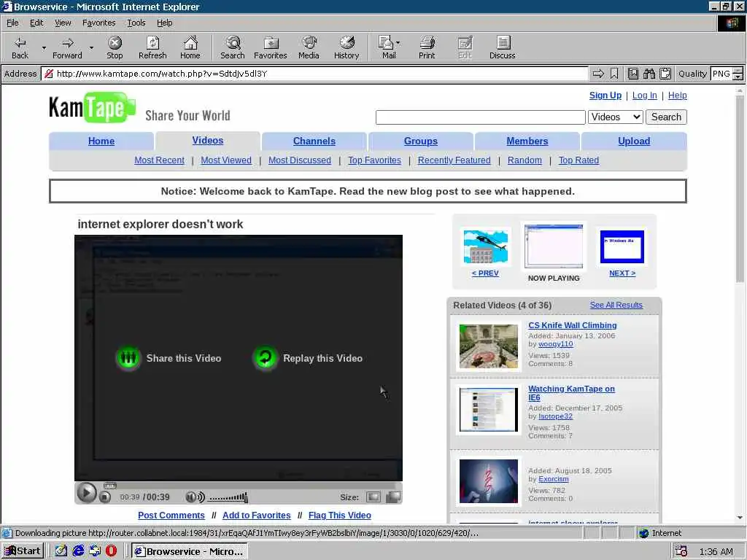Image resolution: width=747 pixels, height=560 pixels.
Task: Print the page using the Print icon
Action: 427,47
